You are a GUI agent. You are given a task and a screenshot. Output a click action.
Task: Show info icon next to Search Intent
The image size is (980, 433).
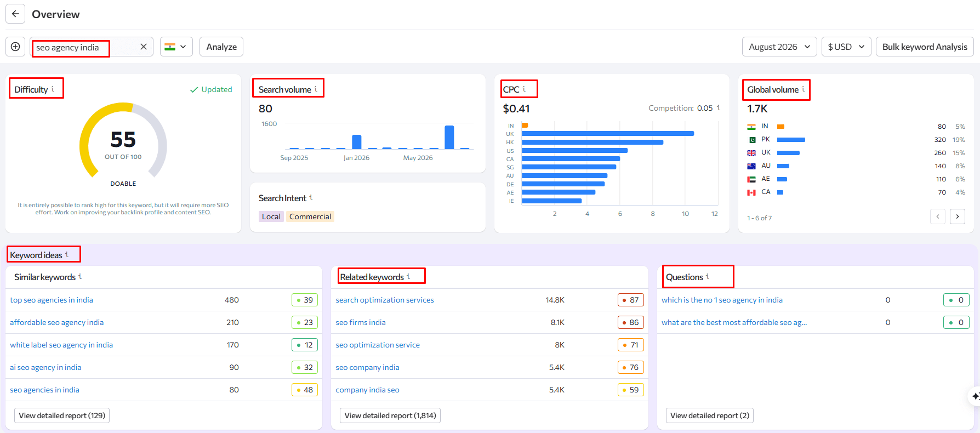click(x=311, y=197)
